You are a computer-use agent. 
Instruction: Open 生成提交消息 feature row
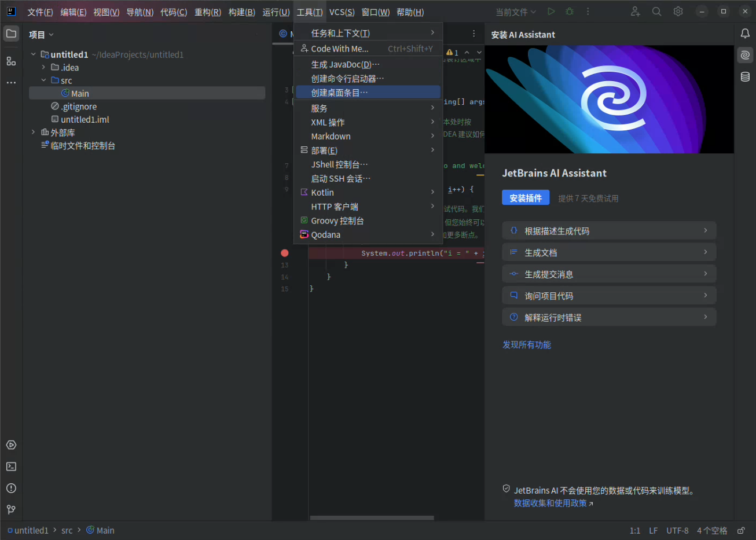(609, 274)
